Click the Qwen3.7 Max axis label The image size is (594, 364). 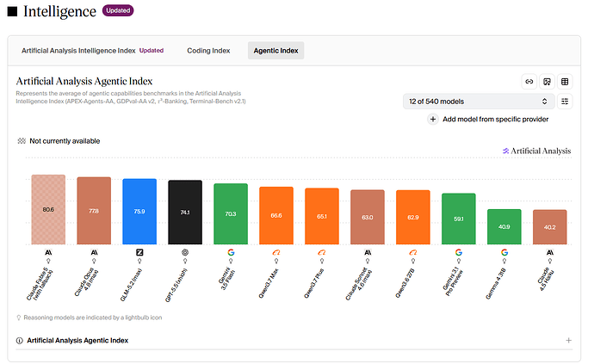[x=269, y=283]
